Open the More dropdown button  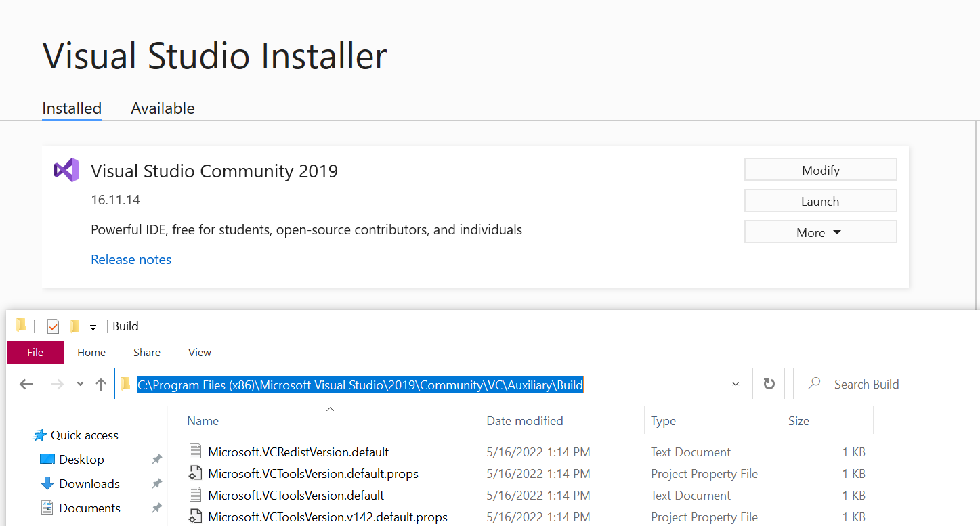[819, 232]
